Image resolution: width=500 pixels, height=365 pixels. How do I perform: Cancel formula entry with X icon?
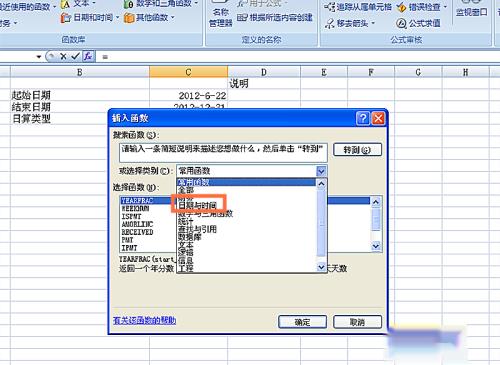coord(63,57)
